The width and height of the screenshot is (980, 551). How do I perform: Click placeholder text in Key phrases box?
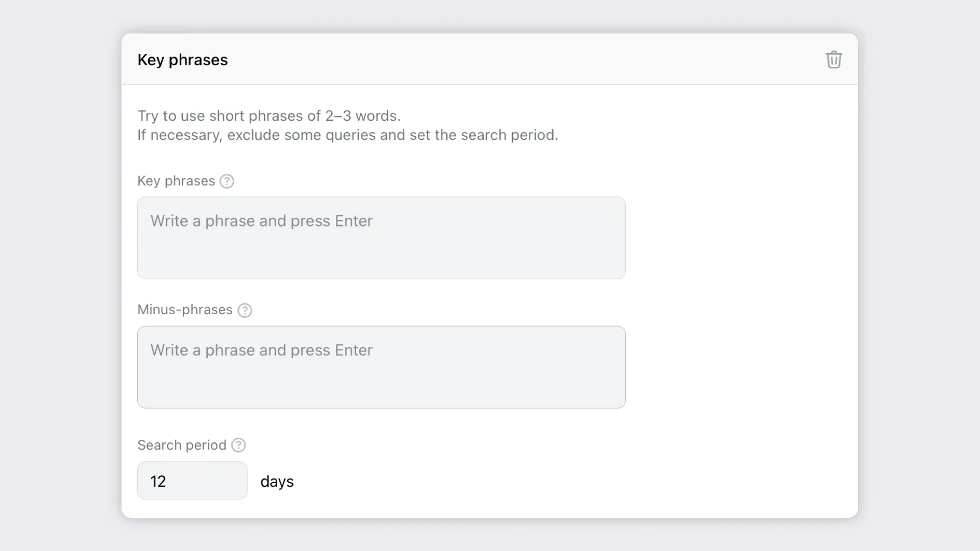tap(261, 221)
